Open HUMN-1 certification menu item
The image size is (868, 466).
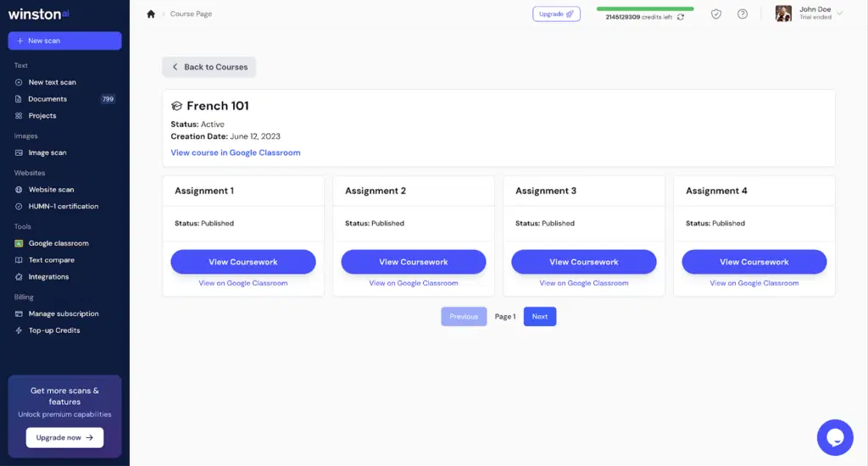[63, 206]
